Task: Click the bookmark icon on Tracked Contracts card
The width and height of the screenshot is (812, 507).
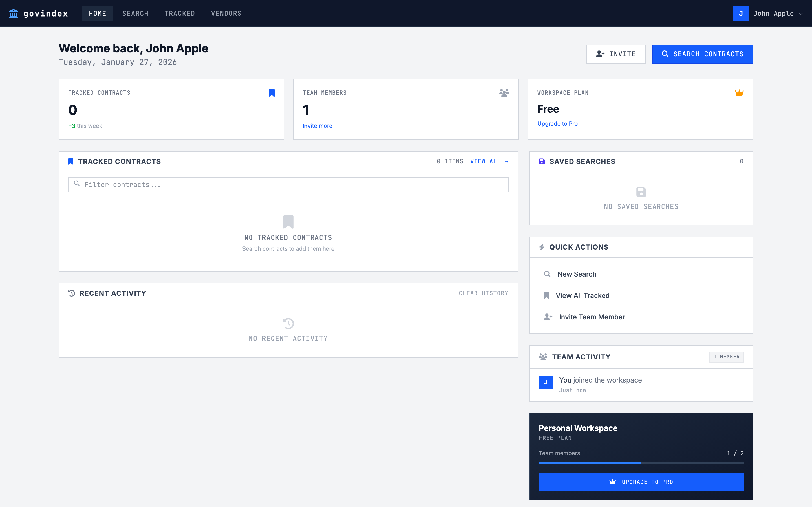Action: (x=272, y=93)
